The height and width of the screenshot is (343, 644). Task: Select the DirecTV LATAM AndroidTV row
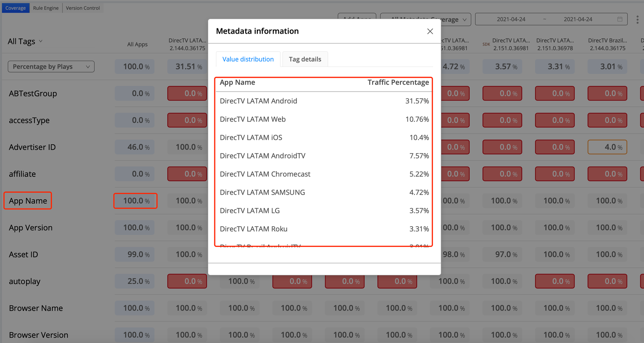(x=324, y=156)
